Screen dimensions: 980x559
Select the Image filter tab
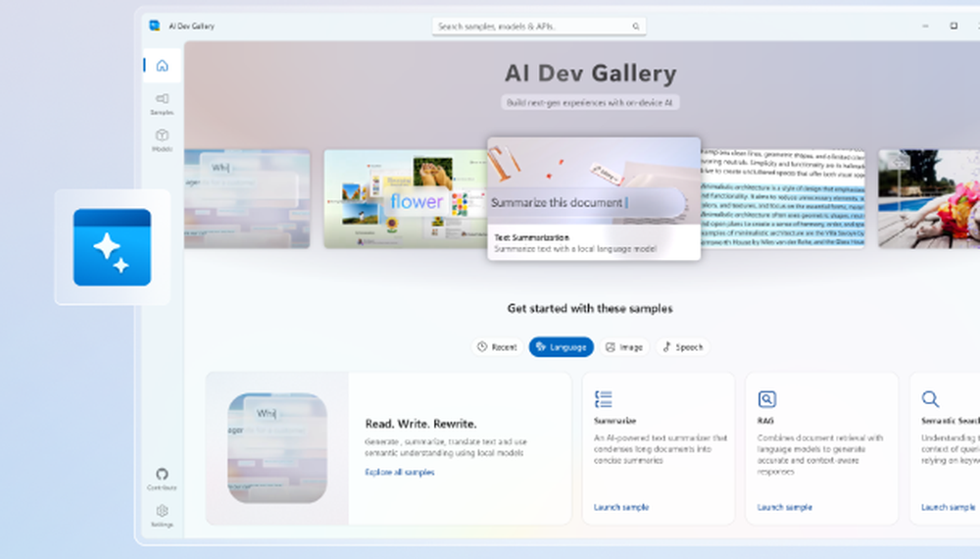click(624, 347)
